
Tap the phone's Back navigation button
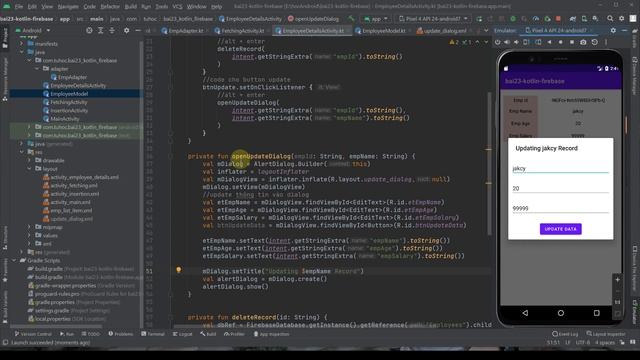525,313
